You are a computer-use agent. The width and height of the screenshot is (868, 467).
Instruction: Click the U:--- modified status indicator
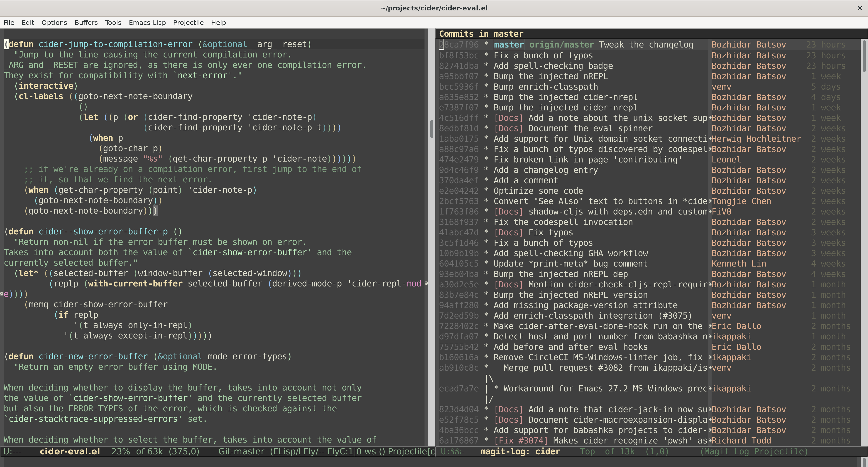12,451
